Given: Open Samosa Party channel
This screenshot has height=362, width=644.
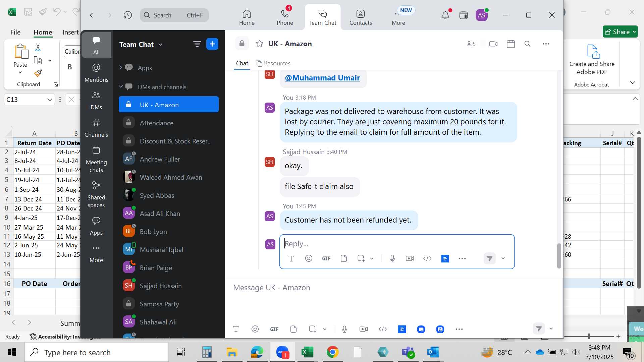Looking at the screenshot, I should click(168, 304).
